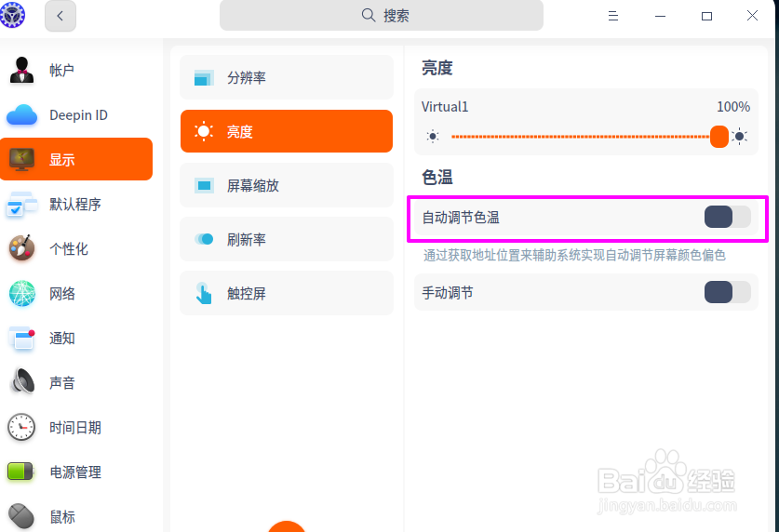Click the 声音 speaker icon
This screenshot has width=779, height=532.
pyautogui.click(x=22, y=382)
